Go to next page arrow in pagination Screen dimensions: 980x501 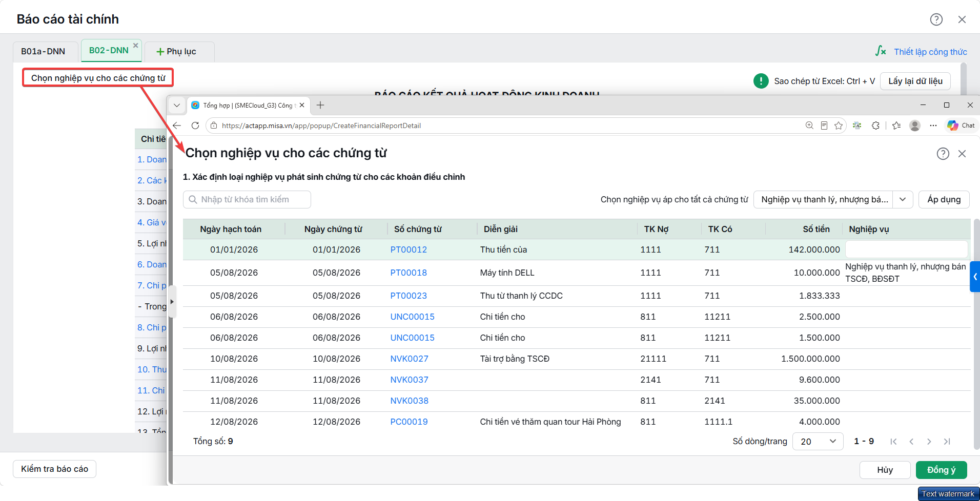point(929,441)
